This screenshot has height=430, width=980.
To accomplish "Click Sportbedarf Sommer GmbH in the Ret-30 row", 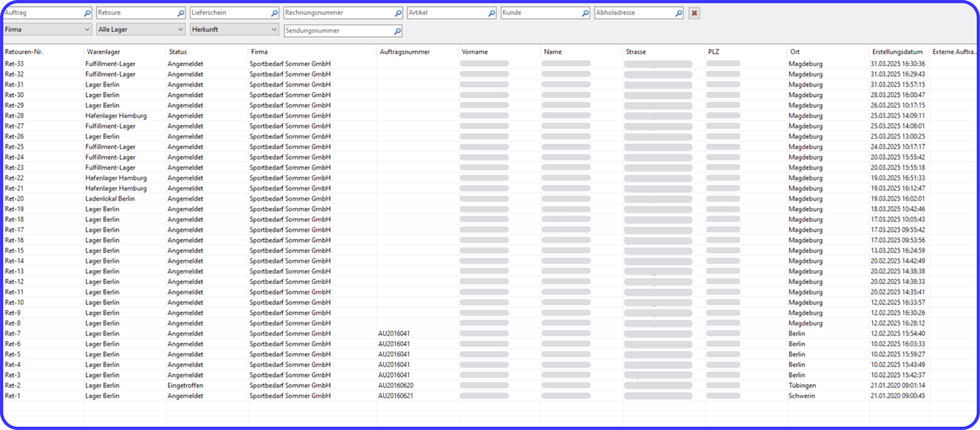I will [290, 95].
